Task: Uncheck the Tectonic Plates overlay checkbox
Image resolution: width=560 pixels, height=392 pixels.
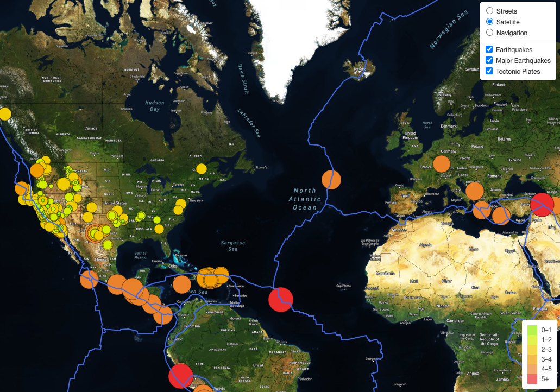Action: click(489, 71)
